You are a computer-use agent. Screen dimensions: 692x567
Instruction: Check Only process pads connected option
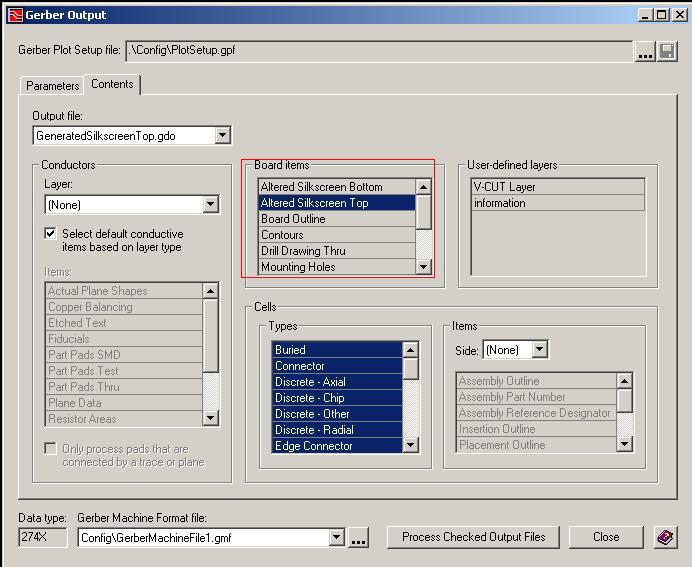[51, 449]
